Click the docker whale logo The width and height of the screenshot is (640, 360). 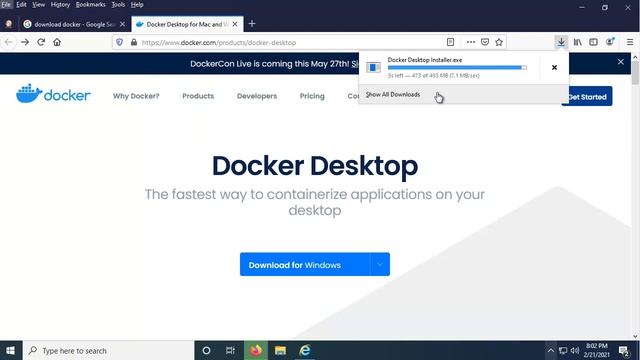[x=53, y=94]
